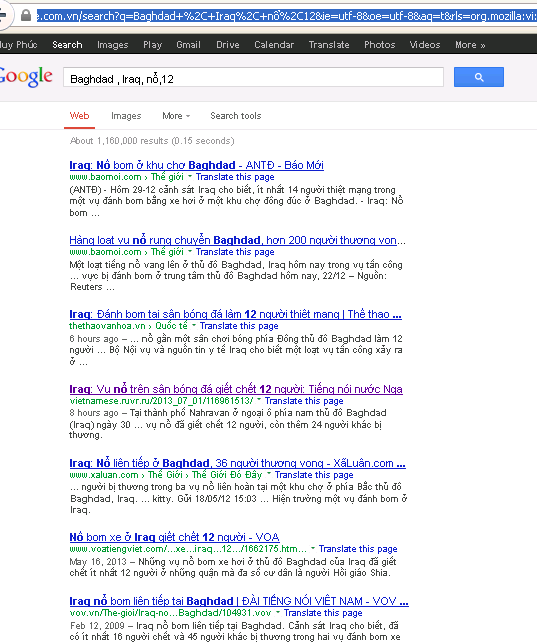Click 'Translate this page' for first baomoi result
This screenshot has height=642, width=537.
click(235, 177)
